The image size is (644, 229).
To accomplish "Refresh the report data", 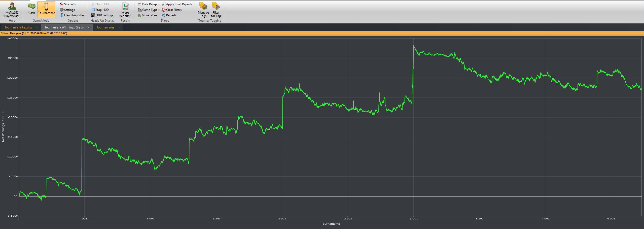I will coord(169,15).
